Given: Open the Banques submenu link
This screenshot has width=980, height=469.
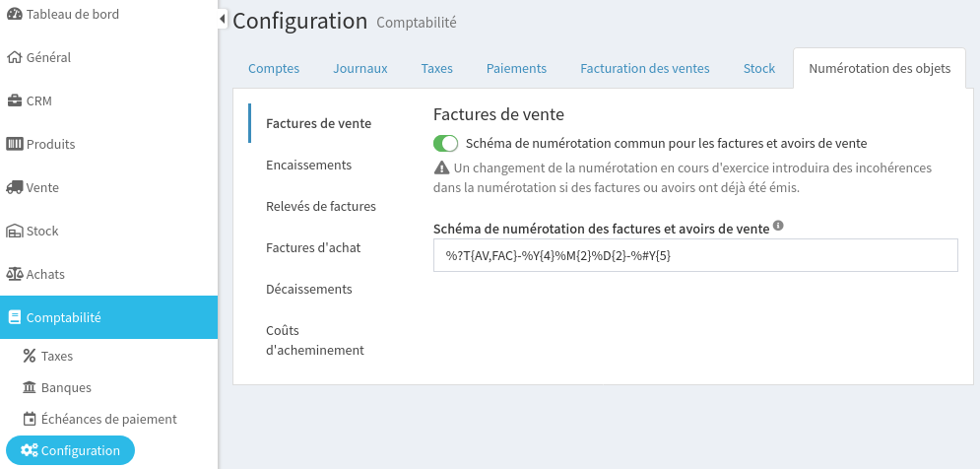Looking at the screenshot, I should (66, 387).
